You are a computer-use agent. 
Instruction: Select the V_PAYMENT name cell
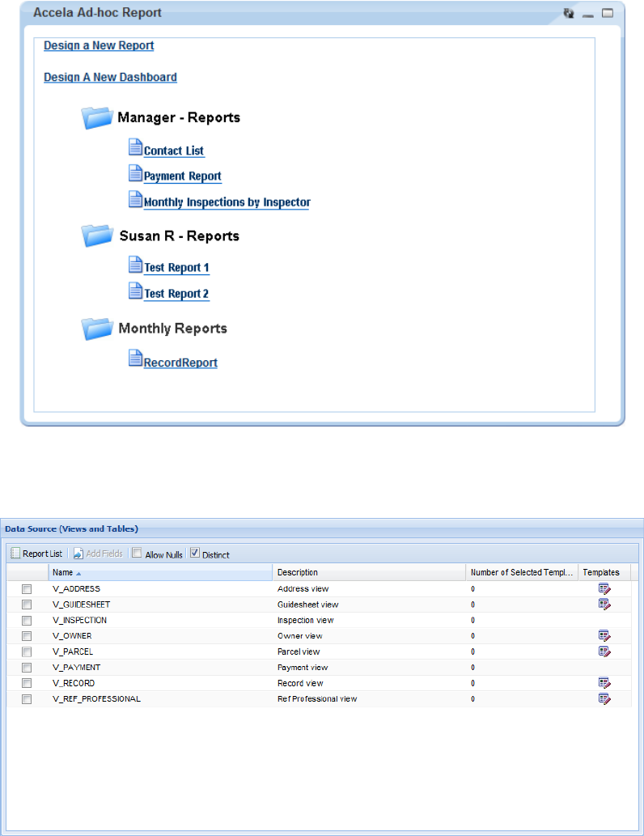click(76, 668)
